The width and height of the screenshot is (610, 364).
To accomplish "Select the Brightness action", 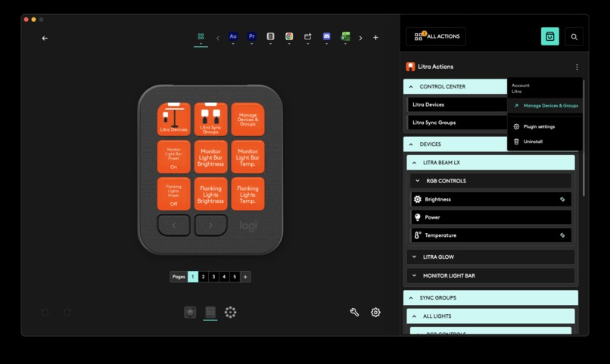I will click(491, 199).
